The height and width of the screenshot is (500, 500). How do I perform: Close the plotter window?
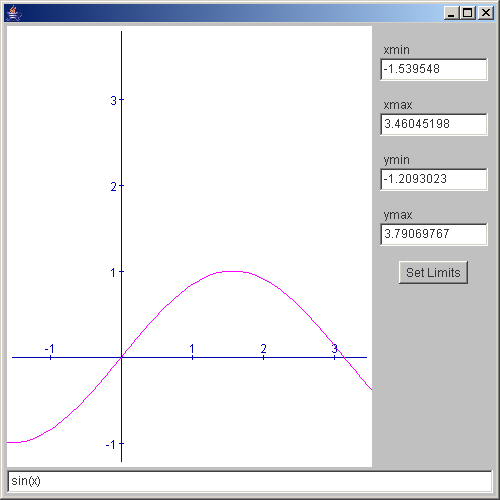coord(486,13)
